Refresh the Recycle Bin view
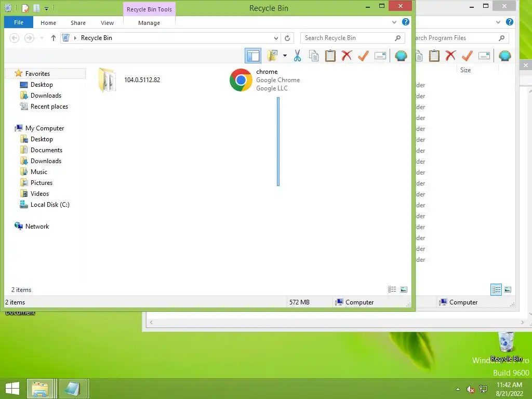Screen dimensions: 532x399 [x=287, y=38]
